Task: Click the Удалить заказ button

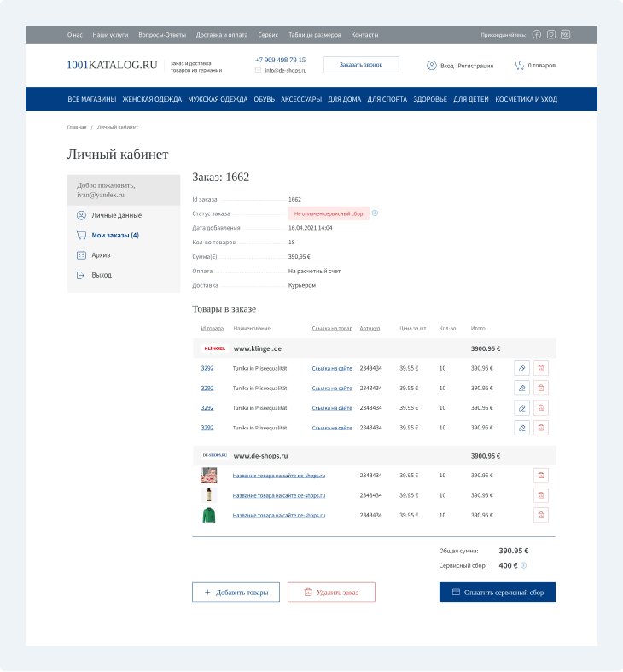Action: [x=331, y=592]
